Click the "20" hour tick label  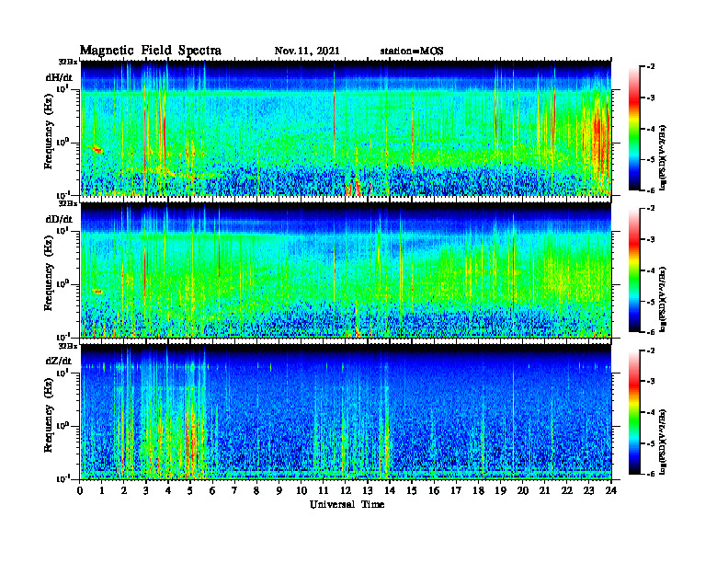(522, 491)
